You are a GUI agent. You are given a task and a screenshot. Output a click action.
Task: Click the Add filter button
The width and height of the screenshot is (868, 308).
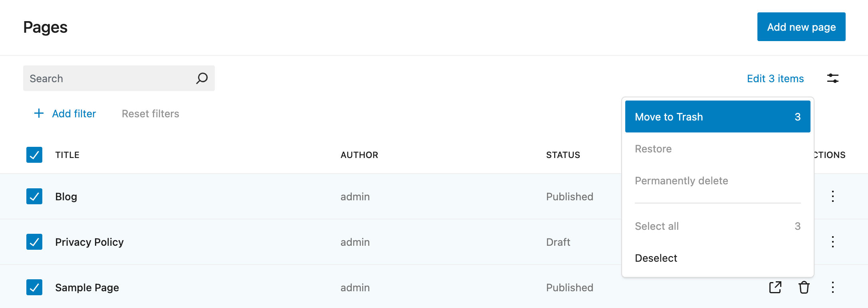pos(65,114)
